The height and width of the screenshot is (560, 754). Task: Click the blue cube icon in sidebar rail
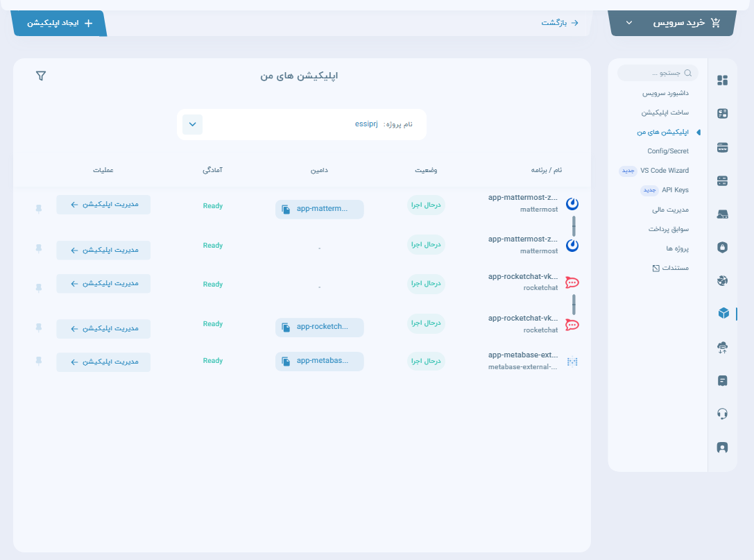pyautogui.click(x=723, y=314)
